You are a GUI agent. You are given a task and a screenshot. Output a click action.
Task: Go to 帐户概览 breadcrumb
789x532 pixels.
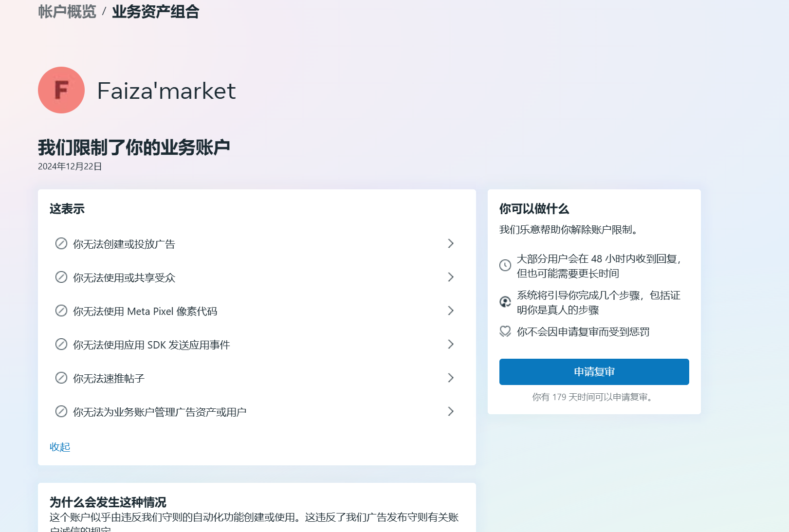[67, 12]
